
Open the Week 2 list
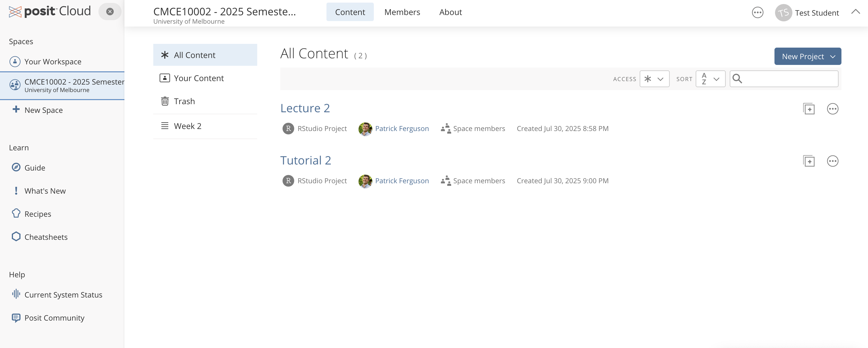[205, 126]
